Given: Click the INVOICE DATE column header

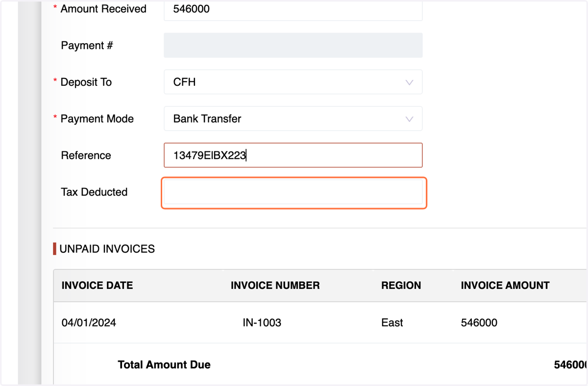Looking at the screenshot, I should [x=97, y=286].
